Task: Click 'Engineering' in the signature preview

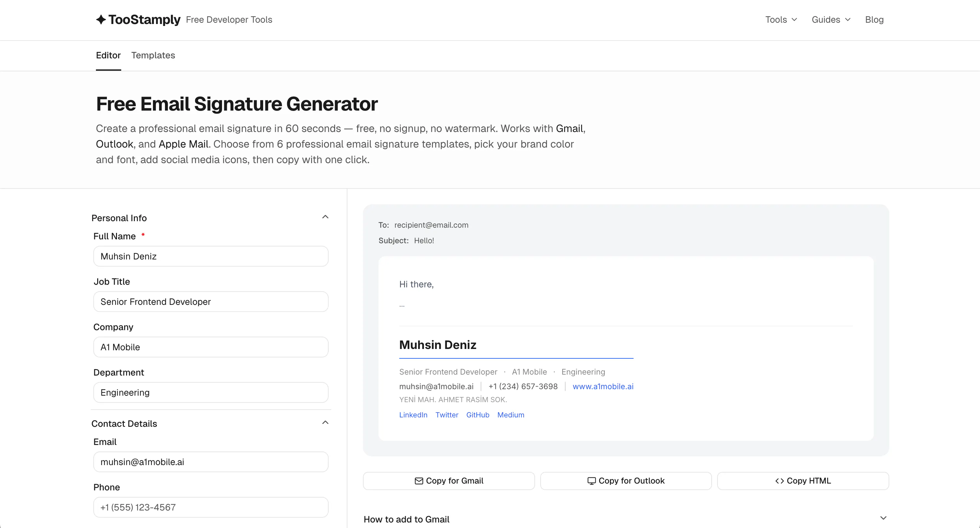Action: pyautogui.click(x=583, y=372)
